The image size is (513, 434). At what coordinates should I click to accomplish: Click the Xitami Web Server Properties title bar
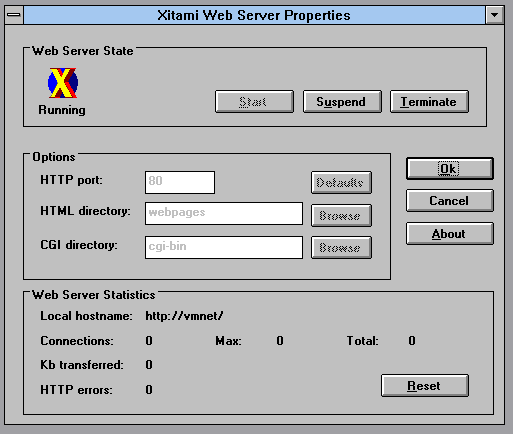(254, 15)
